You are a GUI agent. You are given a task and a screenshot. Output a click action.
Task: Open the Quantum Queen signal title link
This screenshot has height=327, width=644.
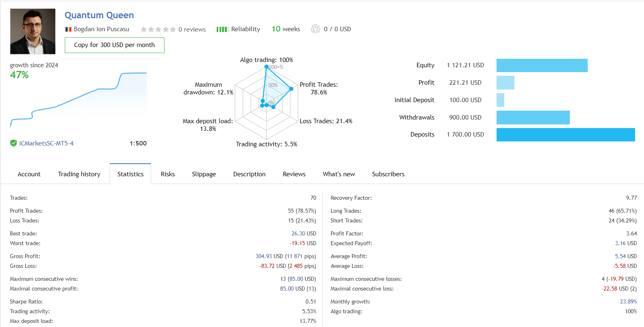pos(99,15)
